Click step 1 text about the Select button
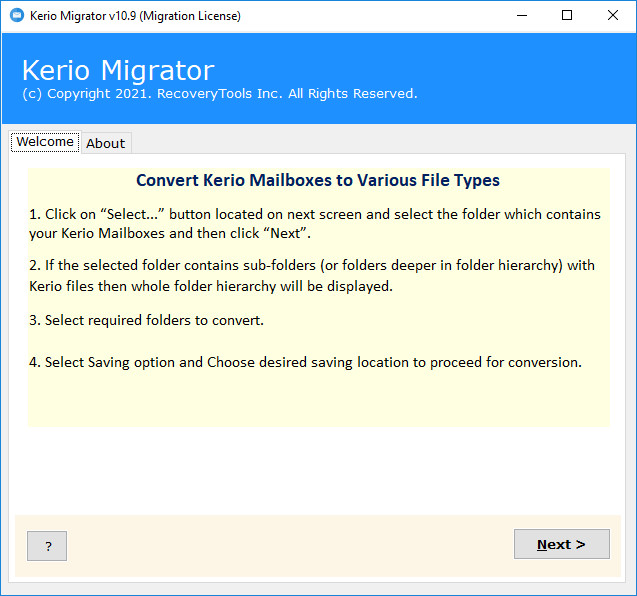The image size is (637, 596). pyautogui.click(x=314, y=224)
